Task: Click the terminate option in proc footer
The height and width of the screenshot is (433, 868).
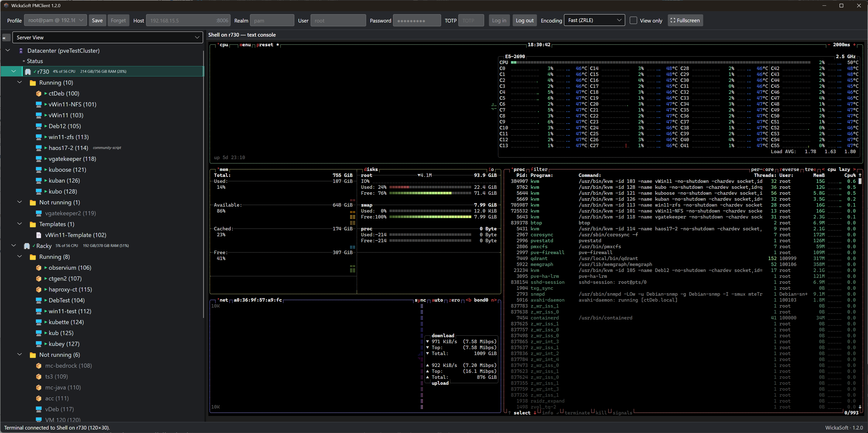Action: [577, 413]
